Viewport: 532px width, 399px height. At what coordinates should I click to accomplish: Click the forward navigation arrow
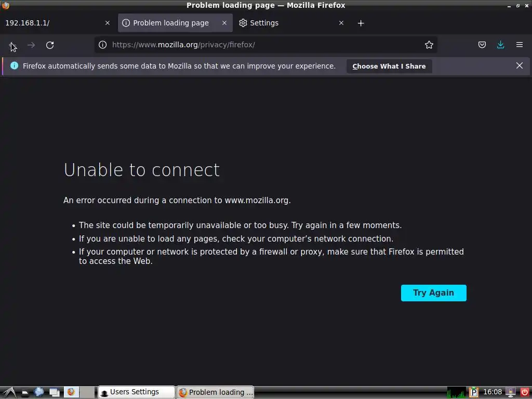pos(31,45)
